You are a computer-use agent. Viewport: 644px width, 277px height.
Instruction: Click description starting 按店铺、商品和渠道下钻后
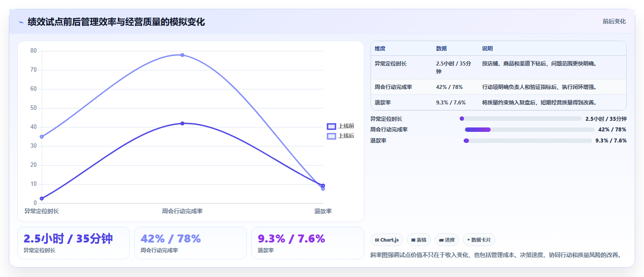point(539,64)
